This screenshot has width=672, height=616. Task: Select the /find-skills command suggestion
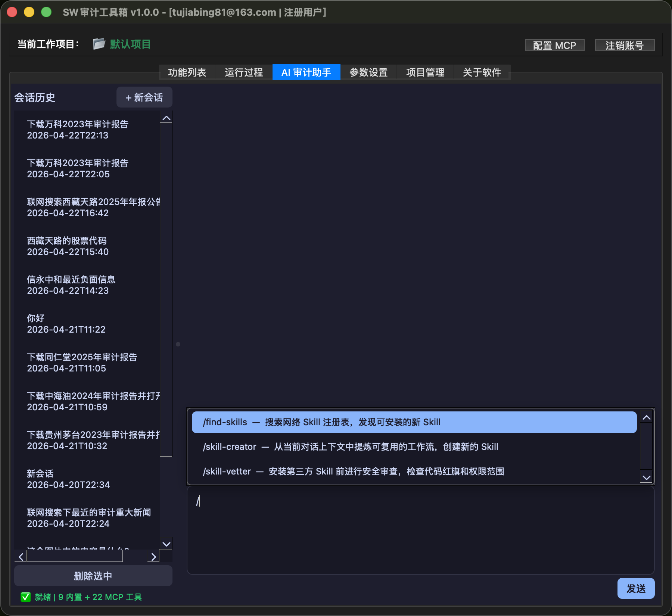pyautogui.click(x=414, y=422)
